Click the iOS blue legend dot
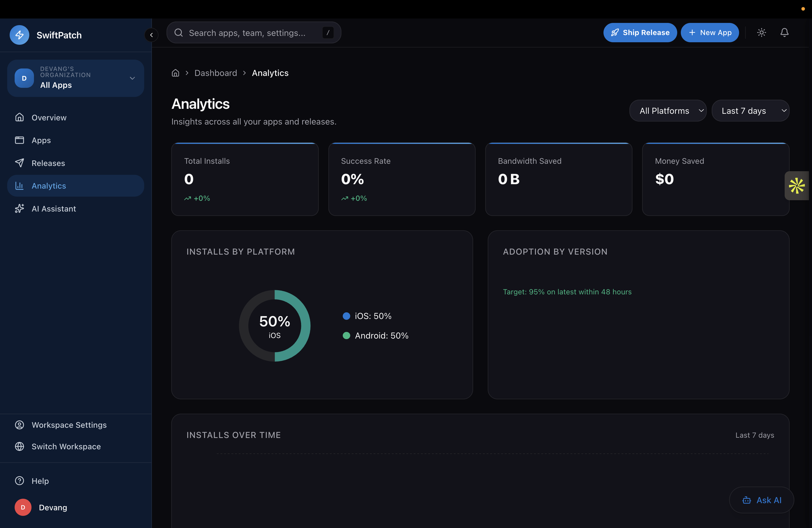Image resolution: width=812 pixels, height=528 pixels. [x=346, y=316]
